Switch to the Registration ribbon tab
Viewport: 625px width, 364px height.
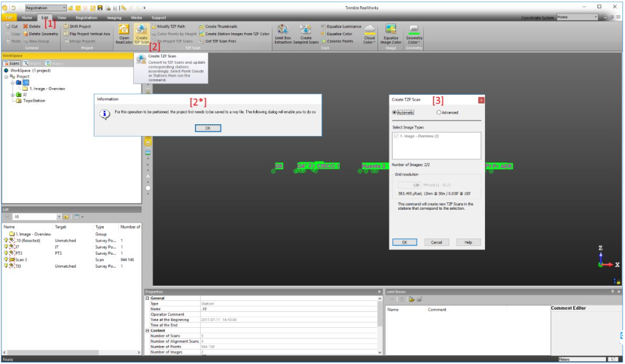pyautogui.click(x=86, y=17)
